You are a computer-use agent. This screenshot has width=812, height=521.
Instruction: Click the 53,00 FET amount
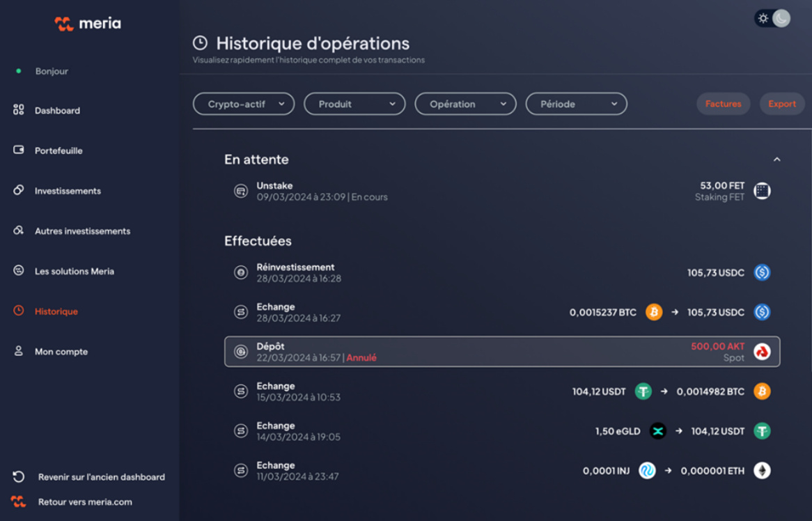point(722,185)
